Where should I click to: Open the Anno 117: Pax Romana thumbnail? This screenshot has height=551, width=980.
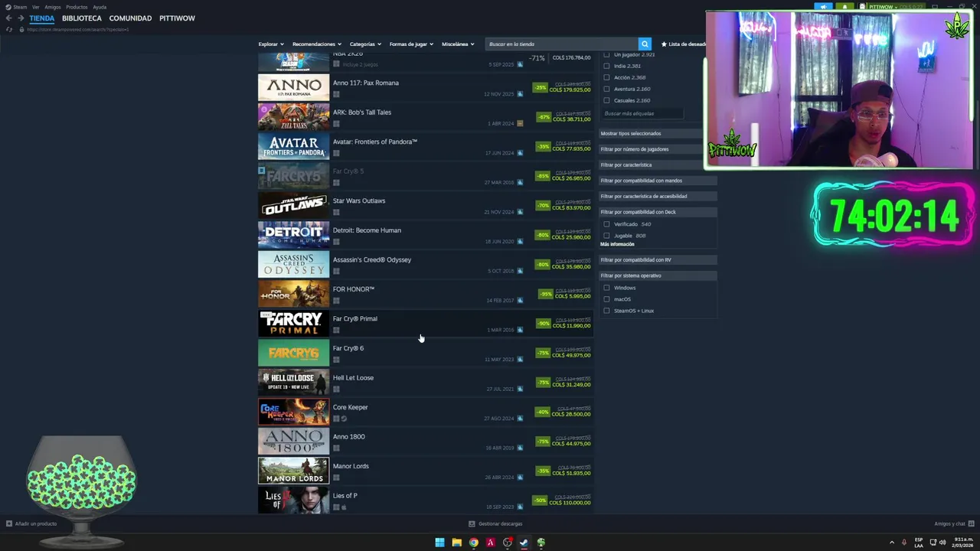[x=293, y=87]
